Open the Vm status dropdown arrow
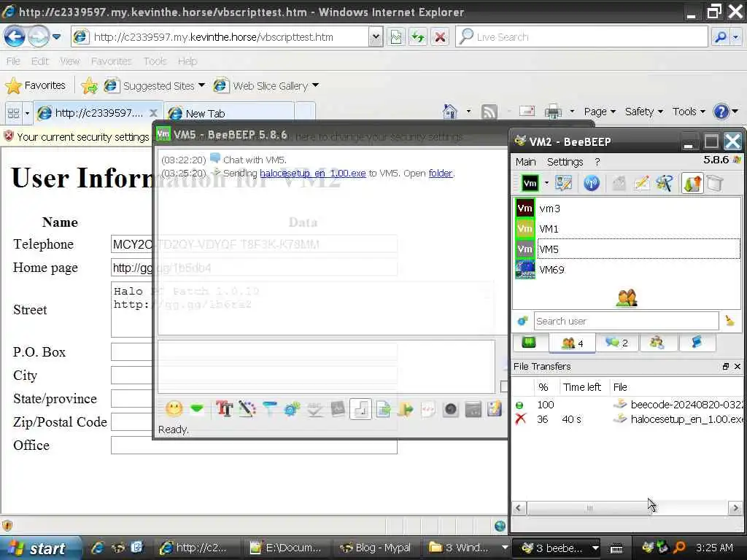This screenshot has height=560, width=747. tap(546, 183)
